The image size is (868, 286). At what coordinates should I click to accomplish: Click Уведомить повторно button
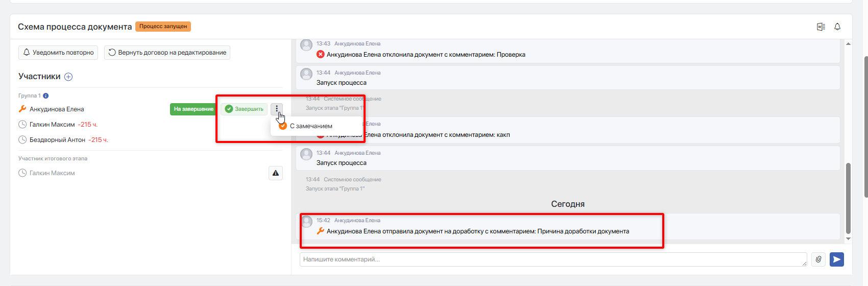point(59,53)
